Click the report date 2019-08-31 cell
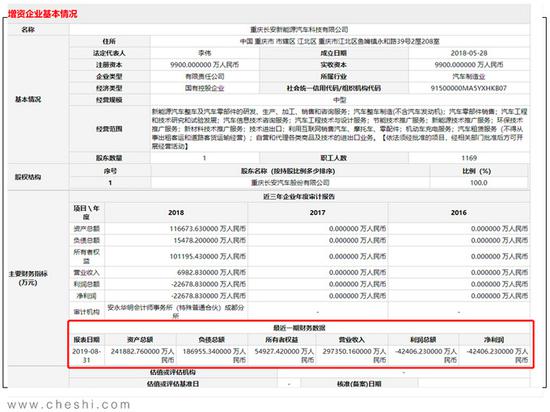The width and height of the screenshot is (550, 412). click(x=87, y=355)
